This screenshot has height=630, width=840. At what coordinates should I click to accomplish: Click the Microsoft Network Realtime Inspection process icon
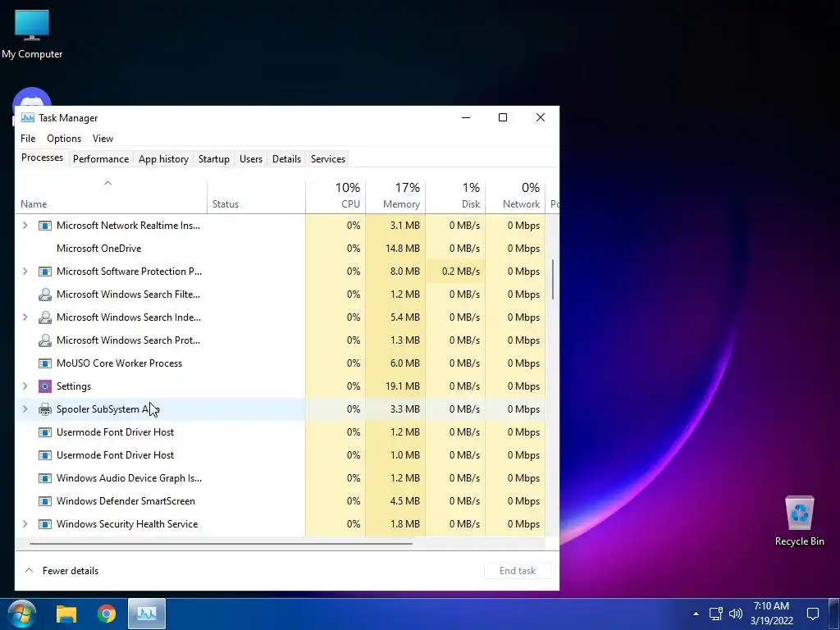coord(45,226)
